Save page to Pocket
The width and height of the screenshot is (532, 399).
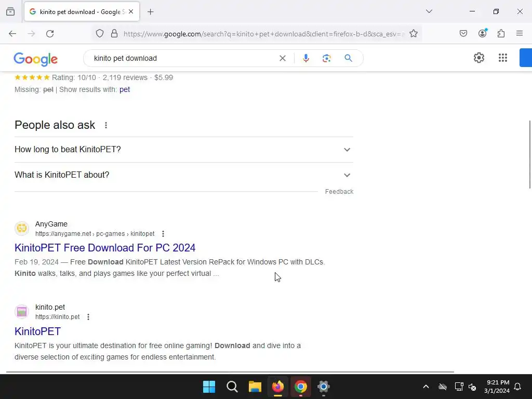(x=463, y=34)
